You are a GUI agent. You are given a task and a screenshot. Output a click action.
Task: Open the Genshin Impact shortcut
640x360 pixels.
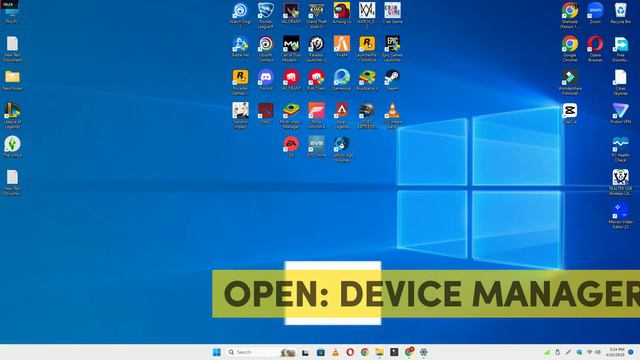240,116
